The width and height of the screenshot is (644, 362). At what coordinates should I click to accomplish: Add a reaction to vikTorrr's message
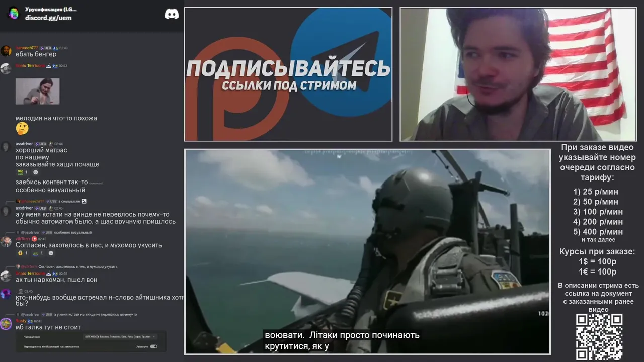(x=51, y=253)
